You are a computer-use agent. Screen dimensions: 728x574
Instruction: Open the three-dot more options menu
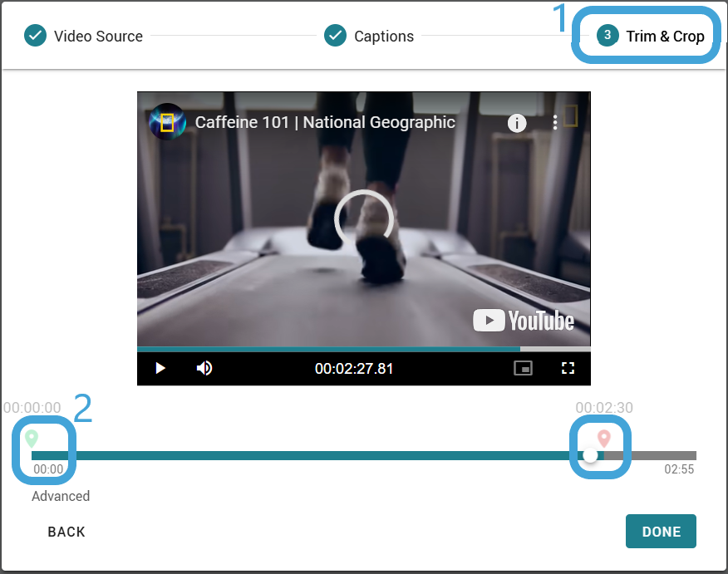coord(554,122)
